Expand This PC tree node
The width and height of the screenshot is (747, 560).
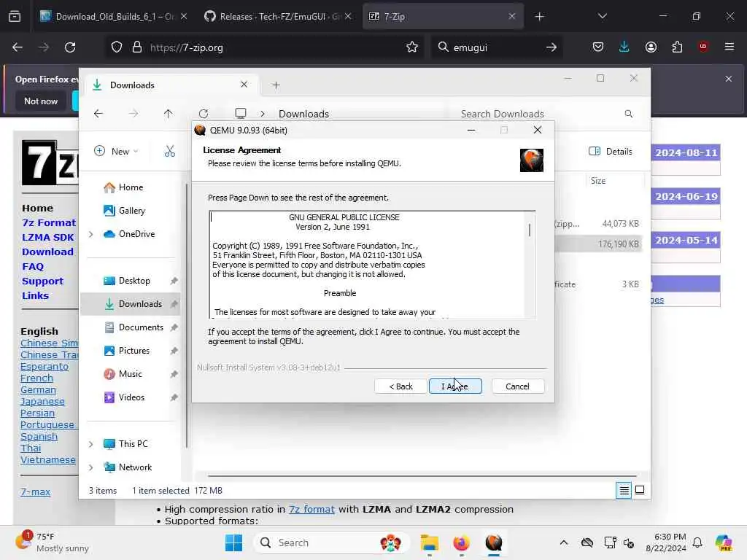pyautogui.click(x=90, y=444)
